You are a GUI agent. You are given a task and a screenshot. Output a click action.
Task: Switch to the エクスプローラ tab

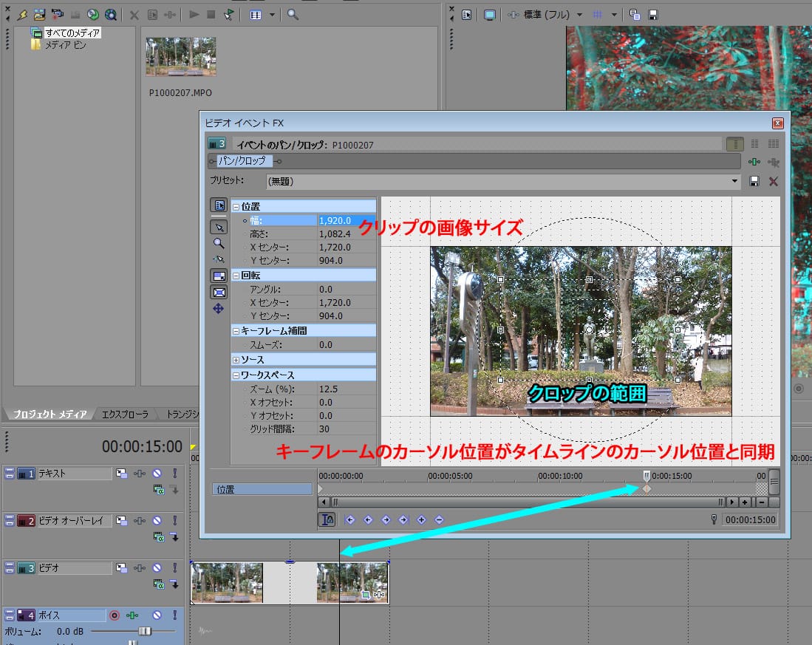[x=125, y=414]
